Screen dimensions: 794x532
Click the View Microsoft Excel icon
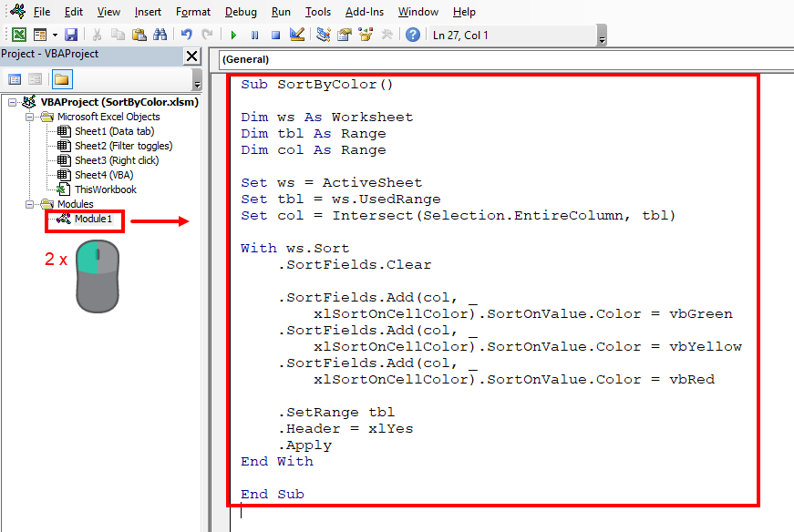click(x=19, y=35)
